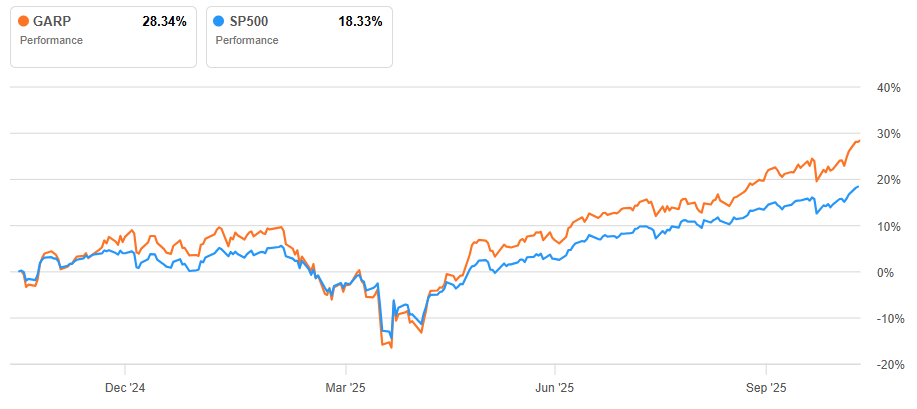The width and height of the screenshot is (917, 409).
Task: Click the 40% y-axis label
Action: coord(889,87)
